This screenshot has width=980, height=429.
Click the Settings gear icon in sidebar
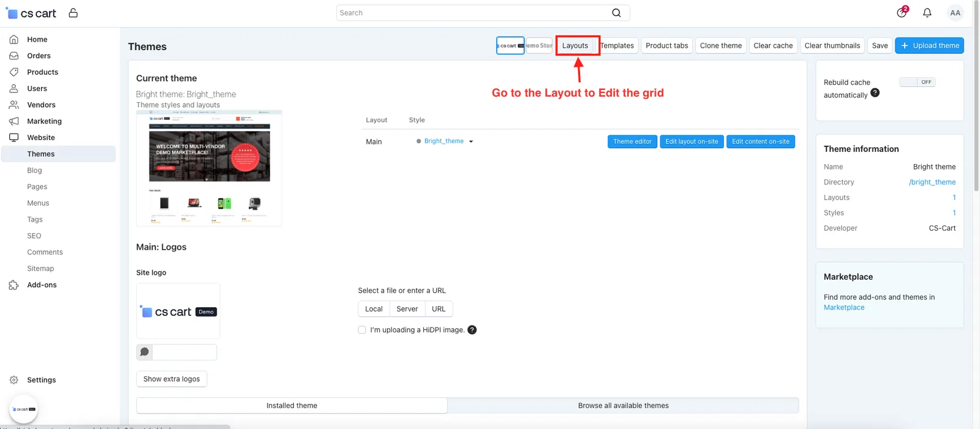coord(14,380)
